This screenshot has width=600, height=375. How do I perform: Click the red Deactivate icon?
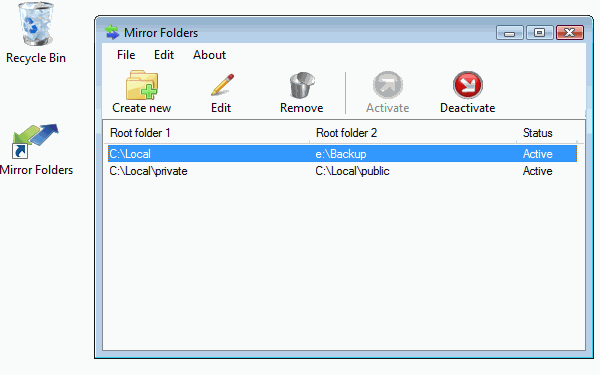[x=468, y=85]
